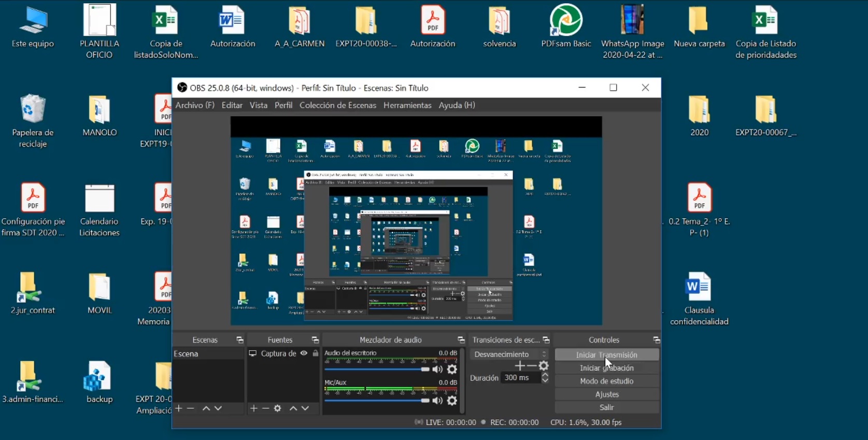Open Ajustes from Controles panel
The image size is (868, 440).
[x=606, y=394]
